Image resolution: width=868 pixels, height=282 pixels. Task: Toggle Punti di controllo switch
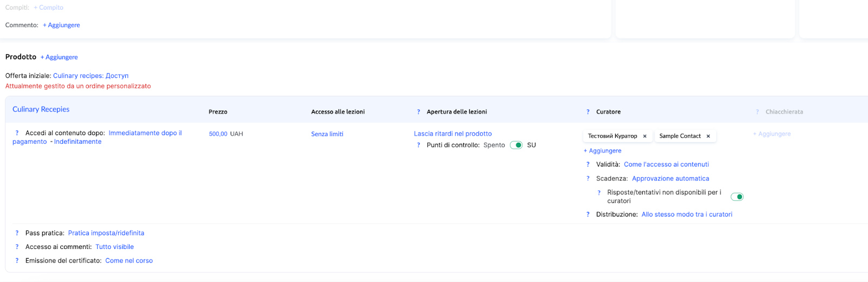pos(516,145)
